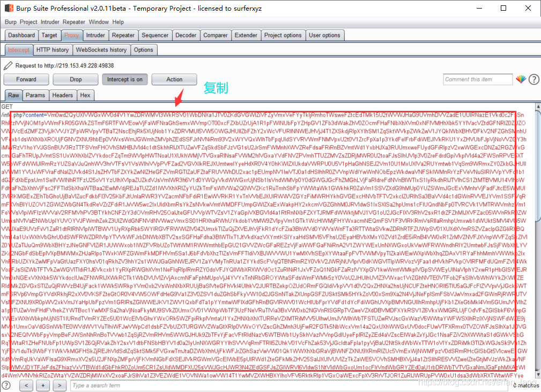Switch to the Params view tab
Screen dimensions: 541x392
click(35, 95)
